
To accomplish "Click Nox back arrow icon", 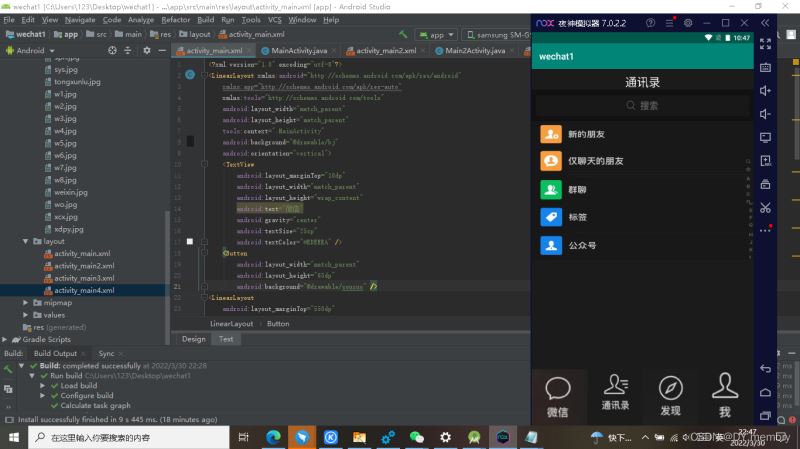I will [765, 368].
